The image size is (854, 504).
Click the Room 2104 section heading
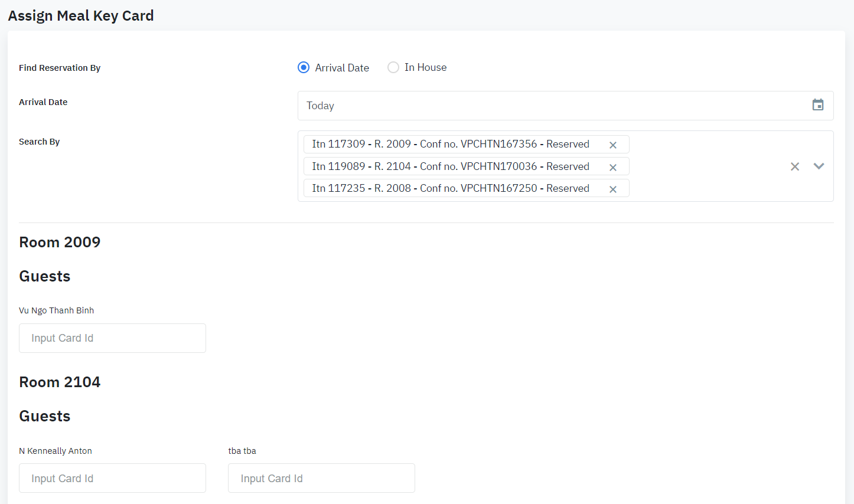(60, 382)
